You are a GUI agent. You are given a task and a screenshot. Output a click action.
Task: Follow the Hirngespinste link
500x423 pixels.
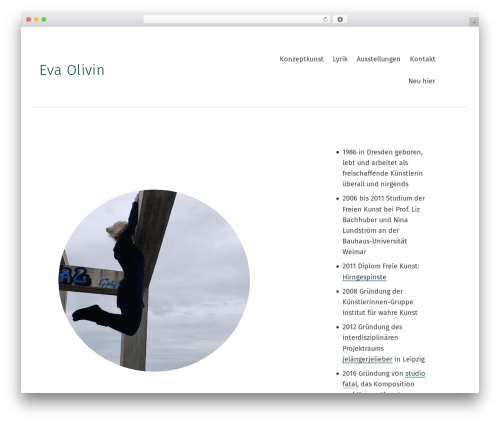(x=364, y=277)
